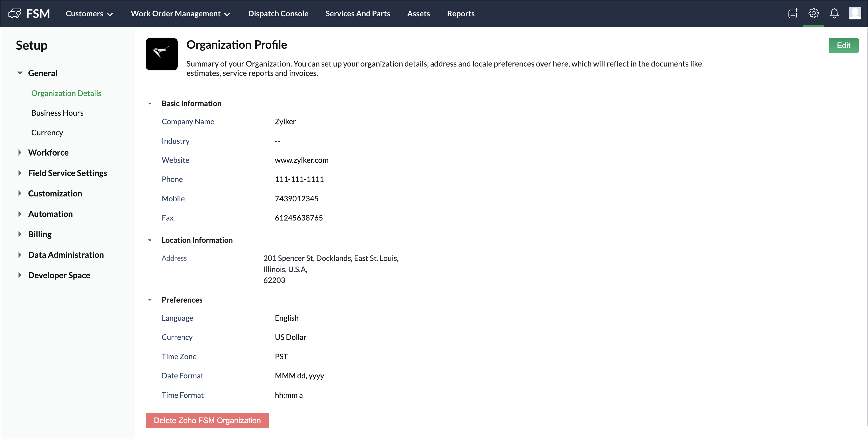Viewport: 868px width, 440px height.
Task: Click Delete Zoho FSM Organization button
Action: click(207, 420)
